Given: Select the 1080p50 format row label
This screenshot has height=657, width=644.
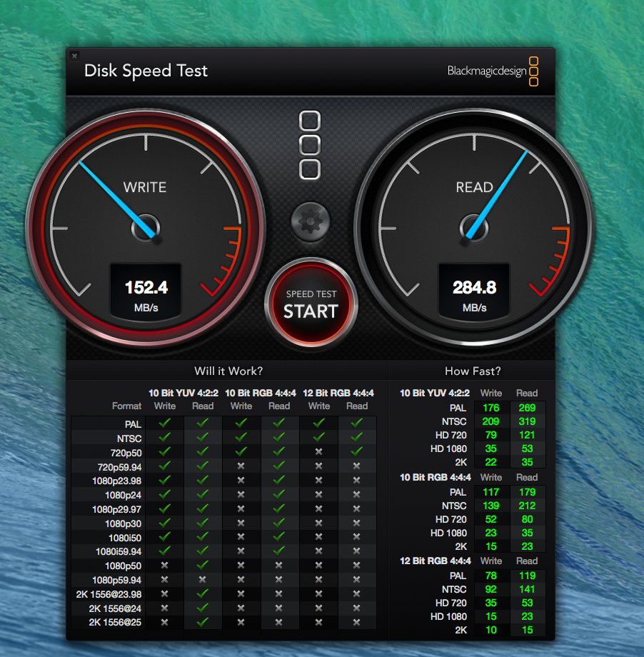Looking at the screenshot, I should [123, 566].
